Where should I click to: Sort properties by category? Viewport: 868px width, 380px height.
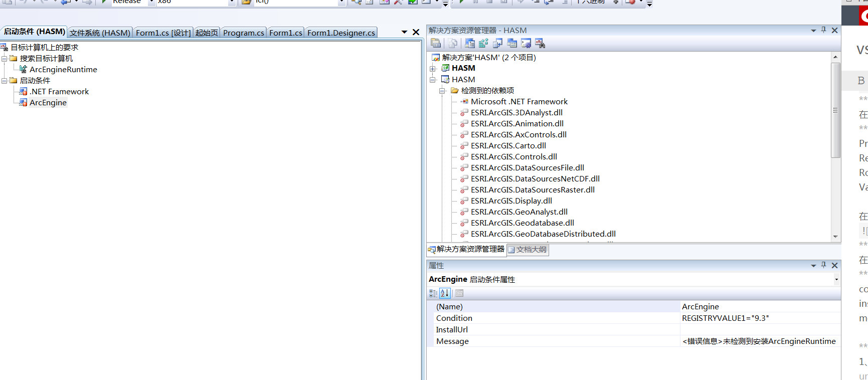[x=433, y=293]
